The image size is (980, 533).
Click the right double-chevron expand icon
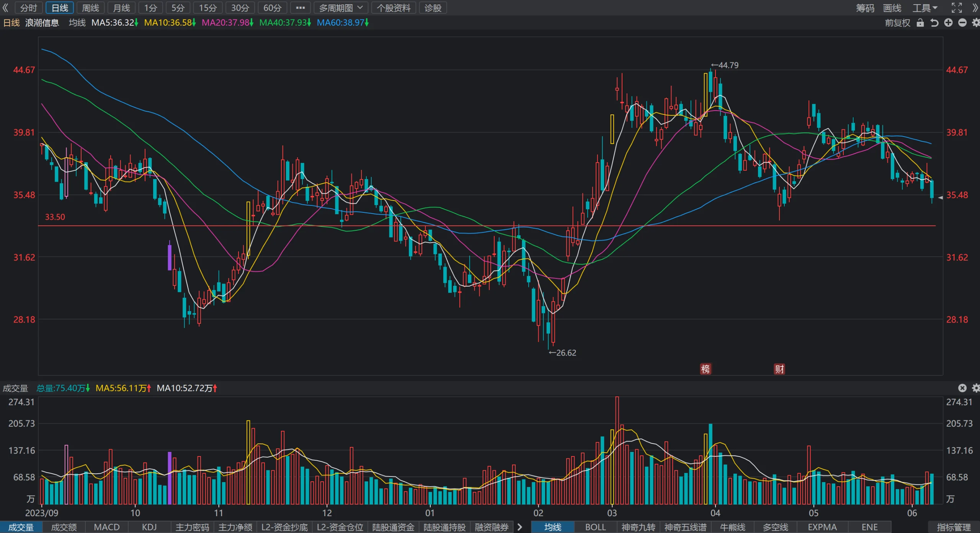pyautogui.click(x=975, y=8)
